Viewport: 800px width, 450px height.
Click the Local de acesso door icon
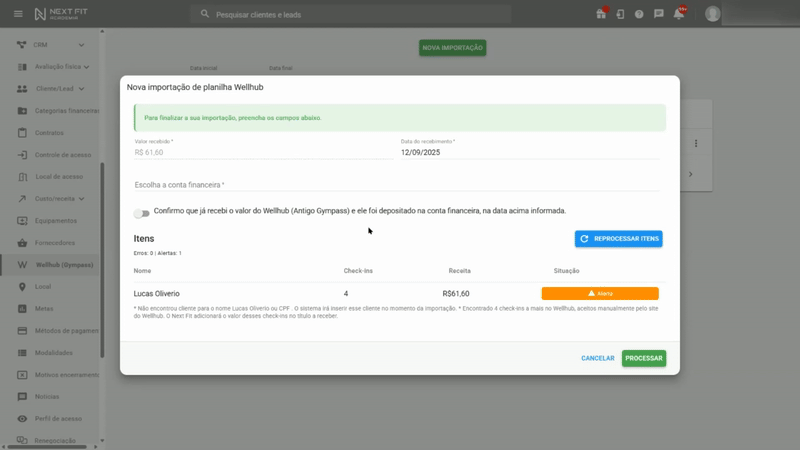pyautogui.click(x=22, y=177)
